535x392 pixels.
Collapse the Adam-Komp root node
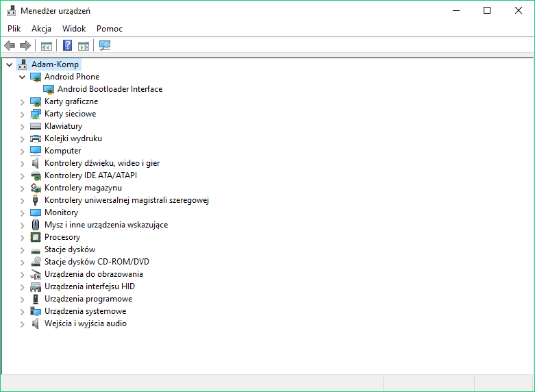pyautogui.click(x=9, y=64)
